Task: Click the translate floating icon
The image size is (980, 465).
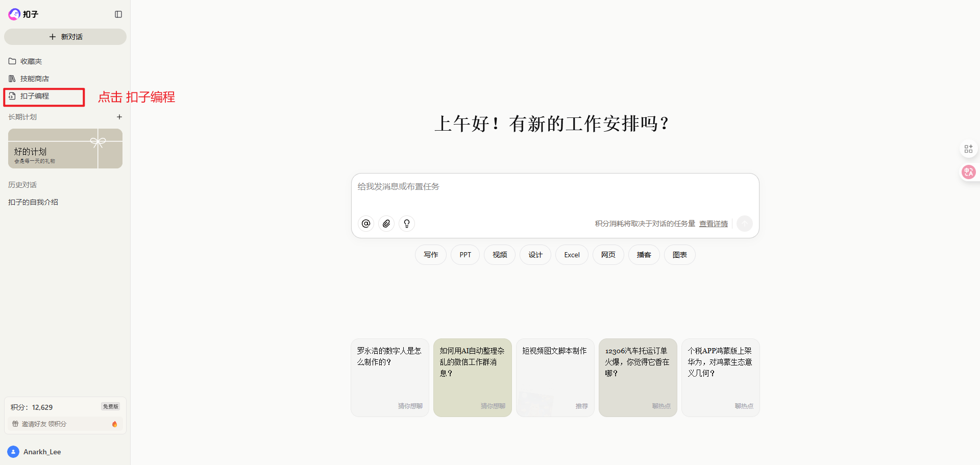Action: pyautogui.click(x=968, y=172)
